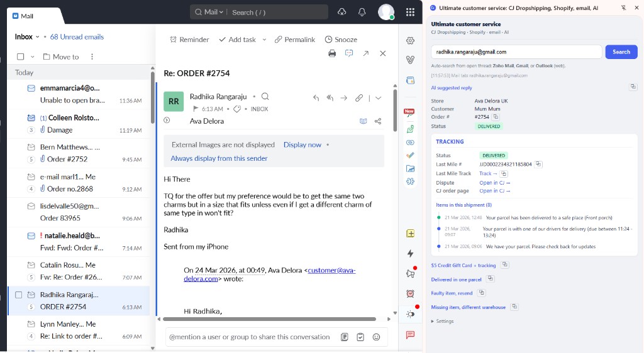Click the link icon in message header
The width and height of the screenshot is (644, 353).
point(359,98)
